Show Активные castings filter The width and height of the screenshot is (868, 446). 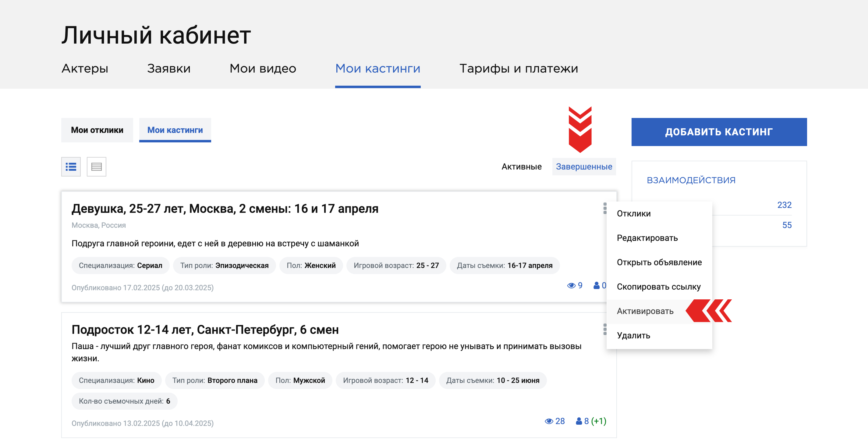[x=521, y=166]
